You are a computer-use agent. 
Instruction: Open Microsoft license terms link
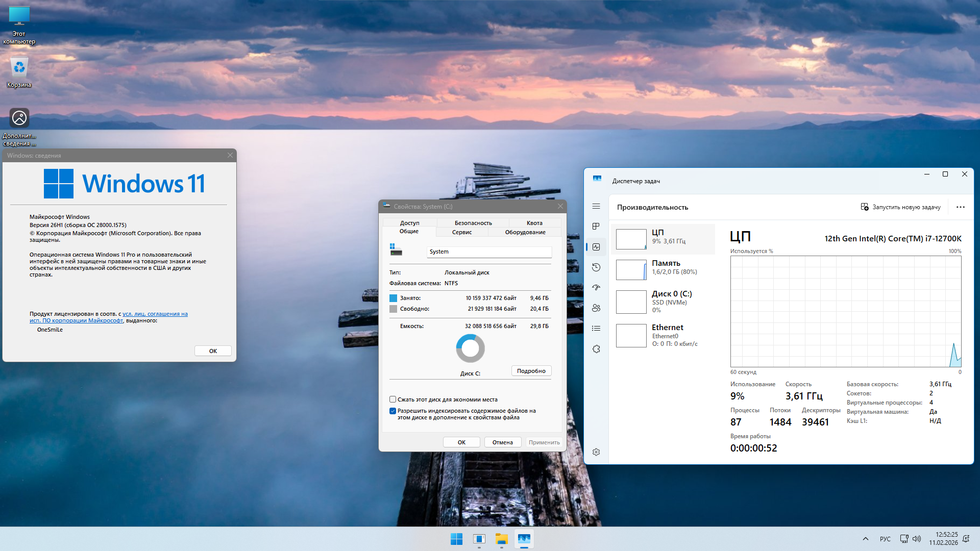(155, 314)
